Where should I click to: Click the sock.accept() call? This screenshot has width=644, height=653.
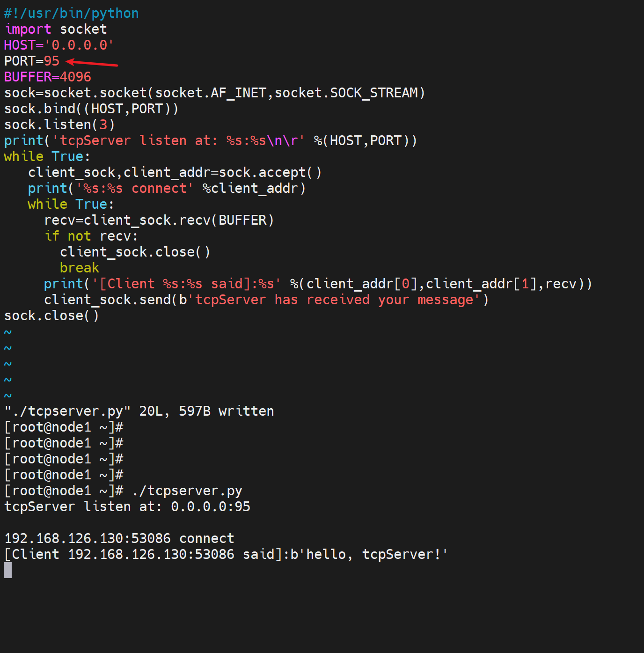click(x=270, y=172)
